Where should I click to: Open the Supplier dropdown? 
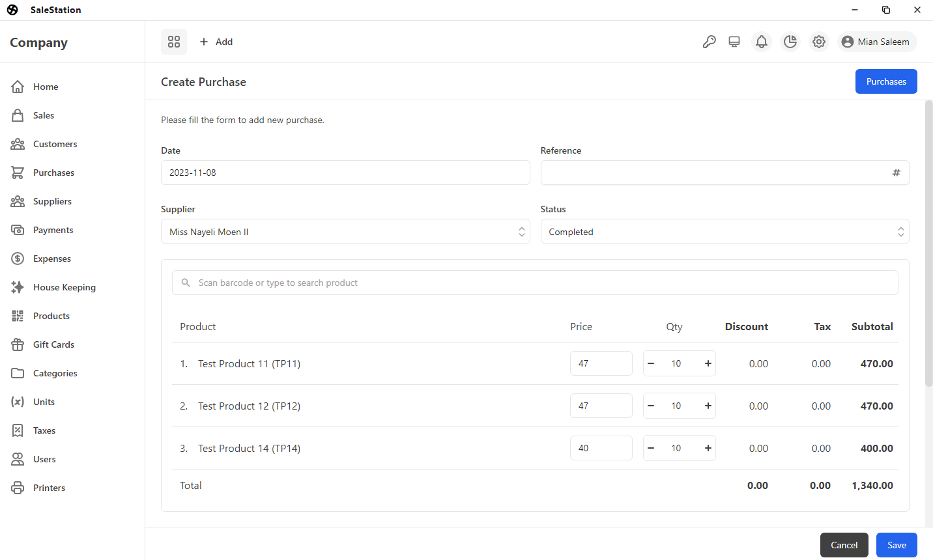point(345,231)
